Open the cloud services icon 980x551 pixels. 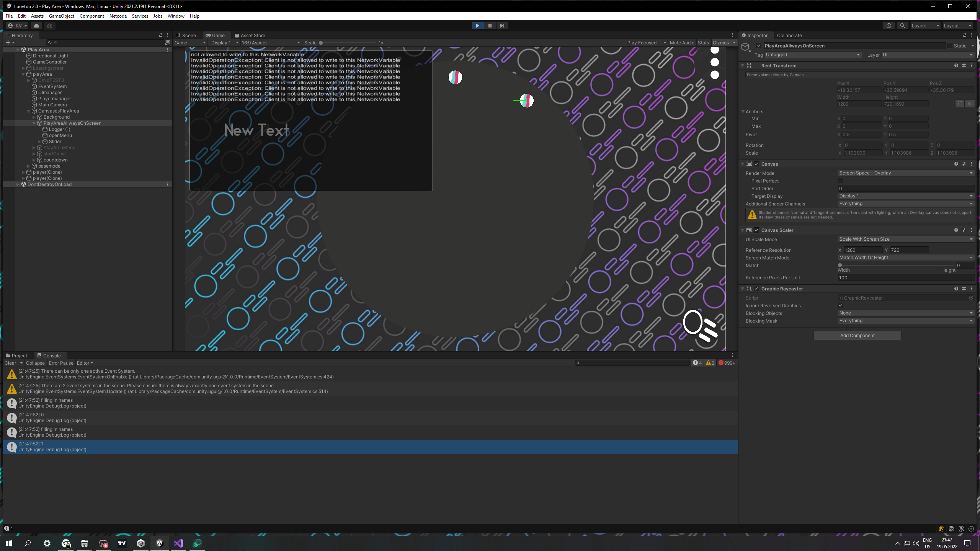tap(36, 26)
